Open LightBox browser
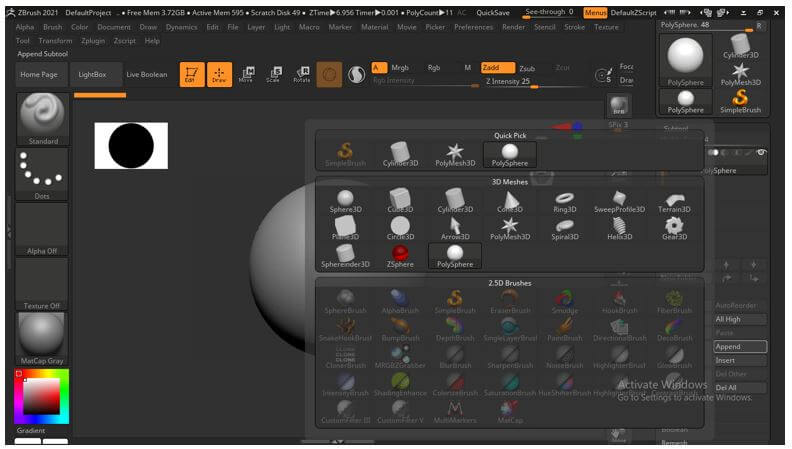 tap(96, 74)
